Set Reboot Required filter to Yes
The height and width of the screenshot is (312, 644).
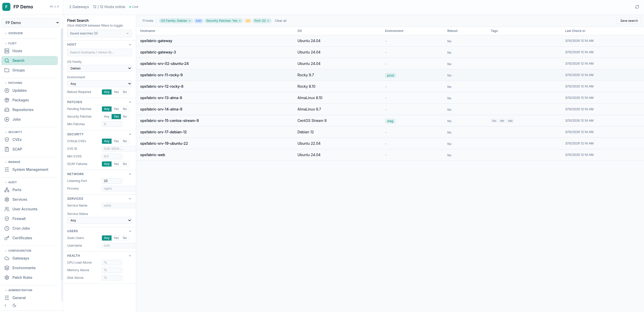(x=116, y=92)
